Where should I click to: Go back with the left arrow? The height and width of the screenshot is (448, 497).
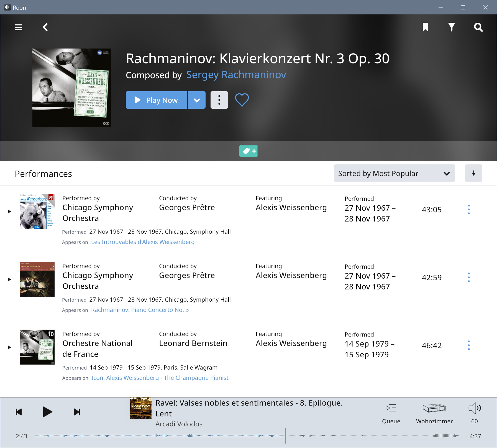pyautogui.click(x=45, y=27)
